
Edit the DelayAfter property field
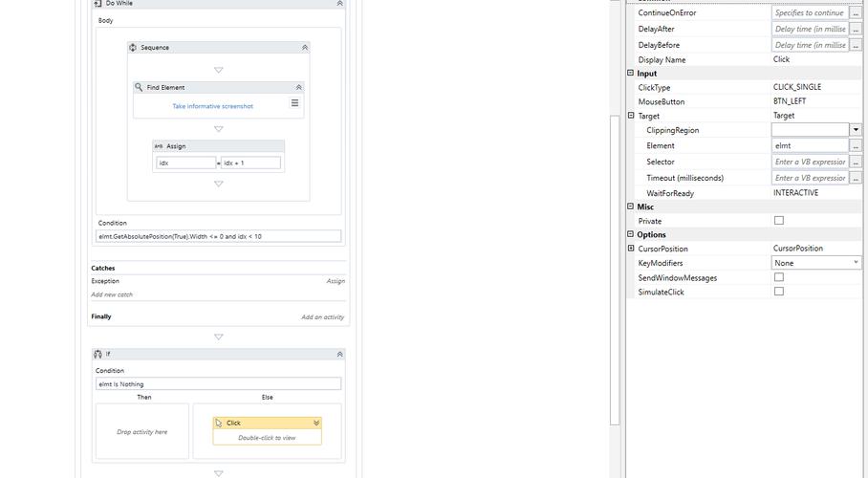tap(810, 29)
